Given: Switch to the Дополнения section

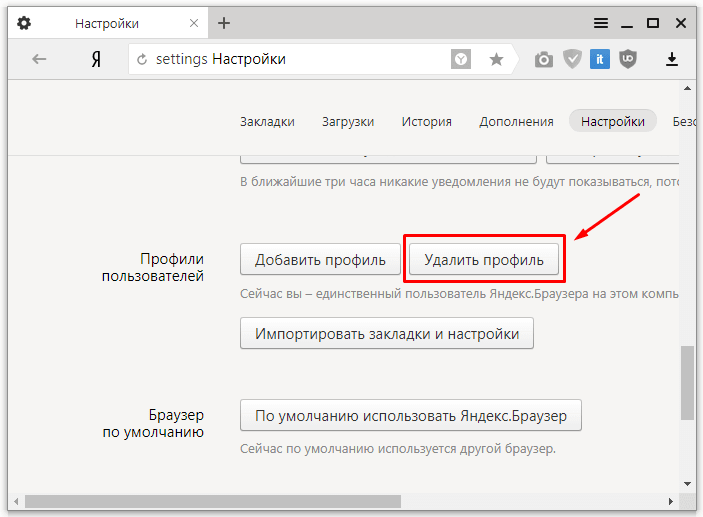Looking at the screenshot, I should pos(516,122).
